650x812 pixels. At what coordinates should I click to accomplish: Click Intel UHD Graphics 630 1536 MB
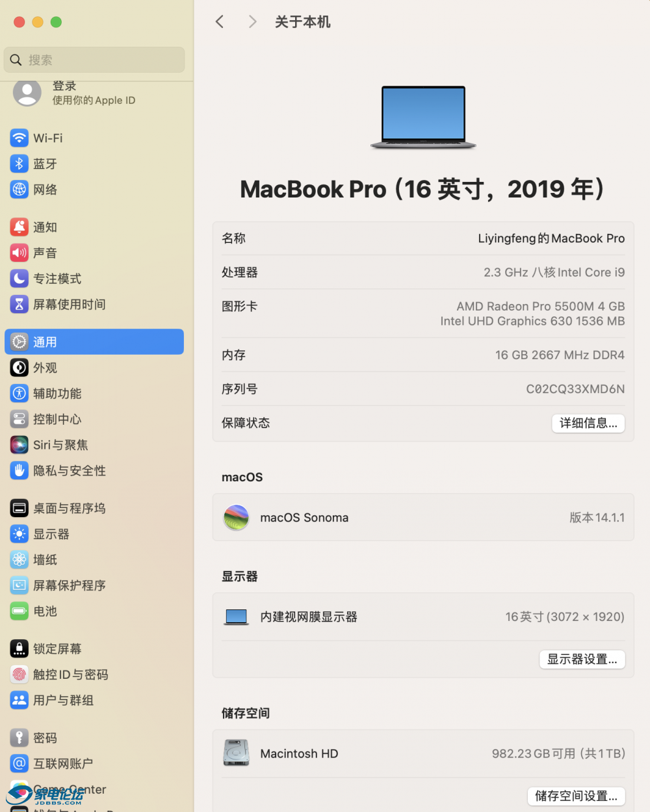point(532,321)
